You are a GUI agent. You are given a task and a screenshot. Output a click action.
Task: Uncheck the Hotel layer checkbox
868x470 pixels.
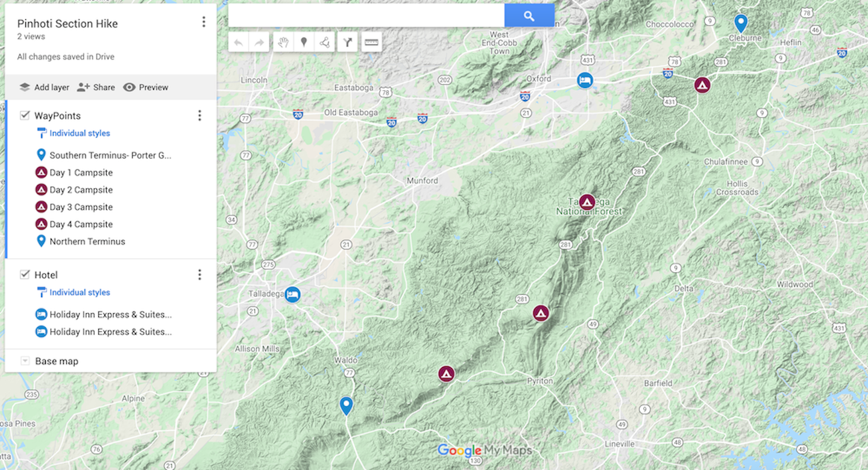point(25,274)
